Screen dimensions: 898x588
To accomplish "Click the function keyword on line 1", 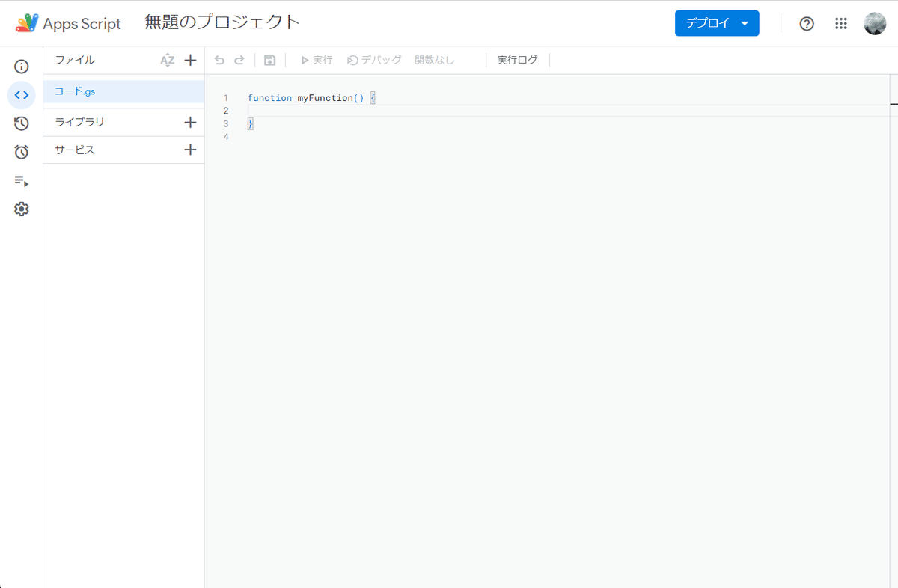I will point(269,98).
